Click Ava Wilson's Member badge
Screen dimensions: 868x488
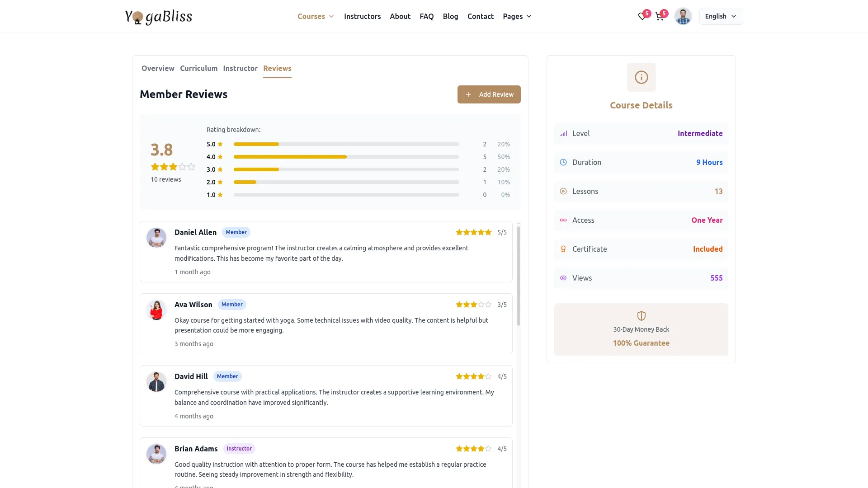(x=232, y=305)
